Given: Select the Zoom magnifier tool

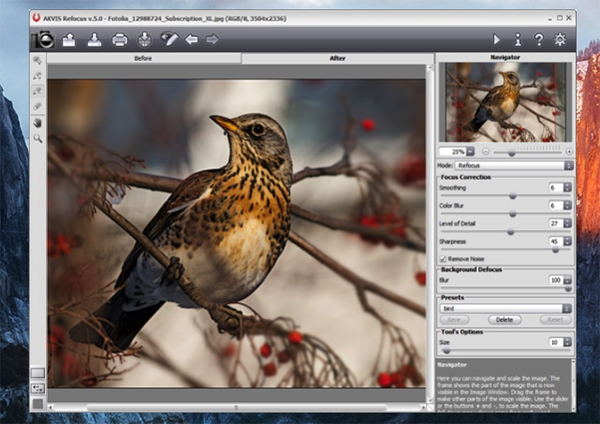Looking at the screenshot, I should pyautogui.click(x=38, y=139).
